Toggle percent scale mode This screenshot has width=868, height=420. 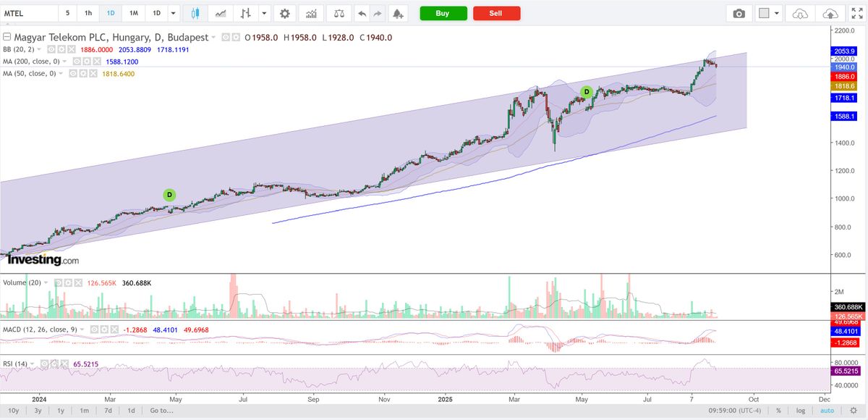click(x=779, y=411)
